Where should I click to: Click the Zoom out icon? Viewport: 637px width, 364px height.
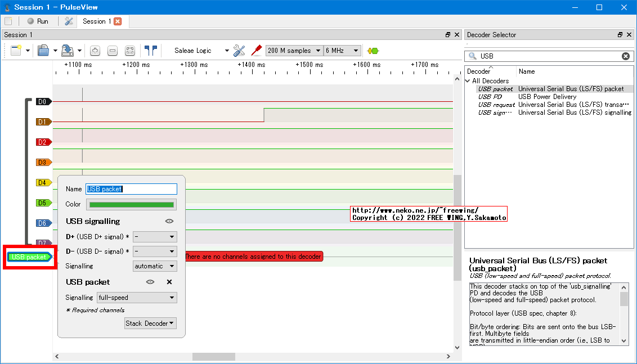coord(113,51)
